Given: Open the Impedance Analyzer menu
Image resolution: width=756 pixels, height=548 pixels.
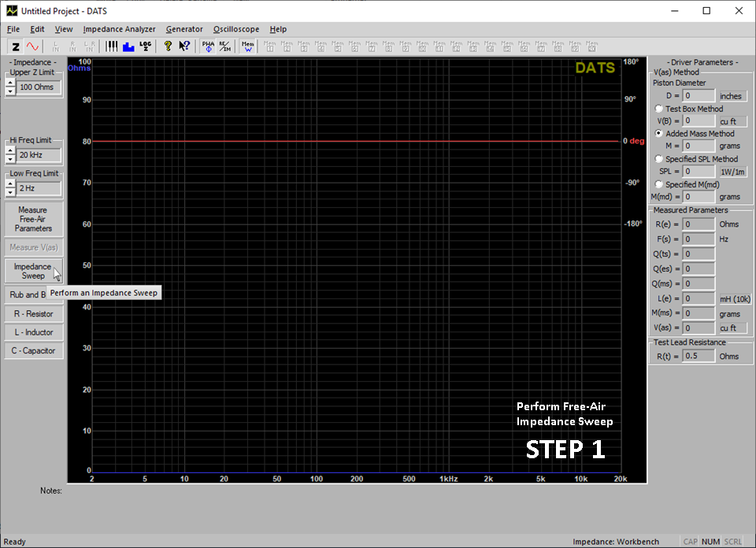Looking at the screenshot, I should [119, 29].
